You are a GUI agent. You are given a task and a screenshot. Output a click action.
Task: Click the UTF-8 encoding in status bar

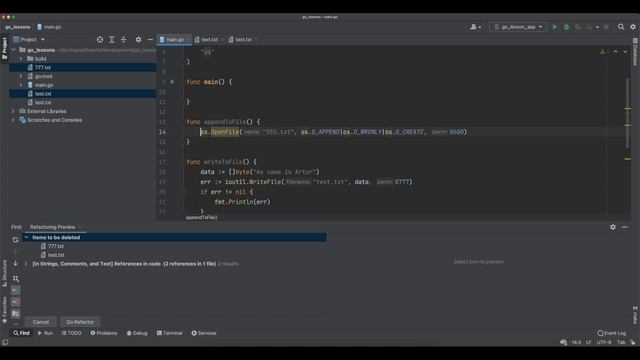[604, 342]
